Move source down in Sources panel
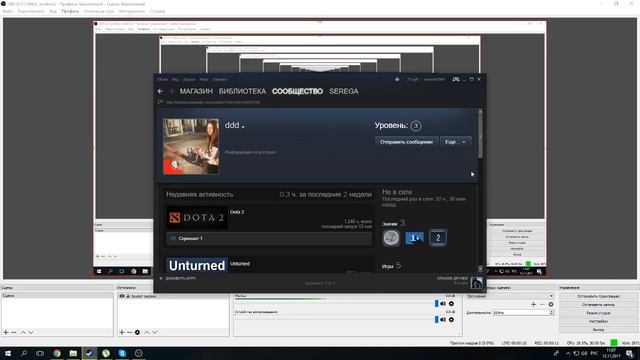This screenshot has height=360, width=640. point(155,332)
